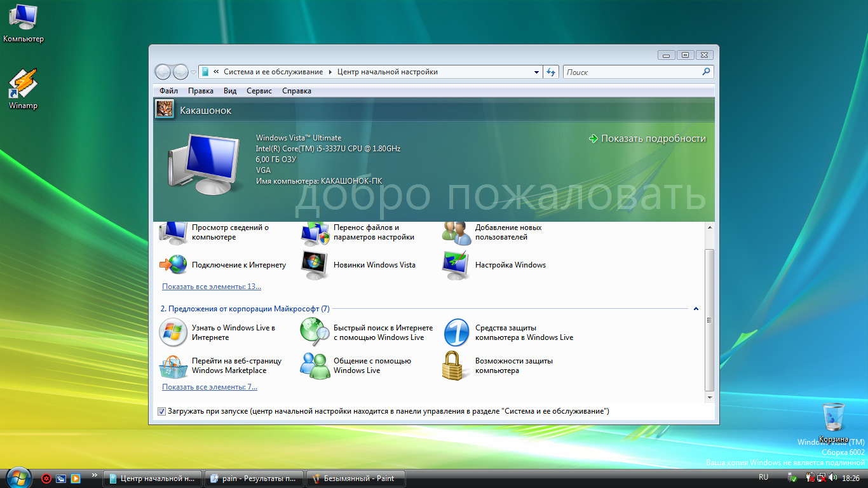Open the address bar history dropdown
Viewport: 868px width, 488px height.
(537, 72)
